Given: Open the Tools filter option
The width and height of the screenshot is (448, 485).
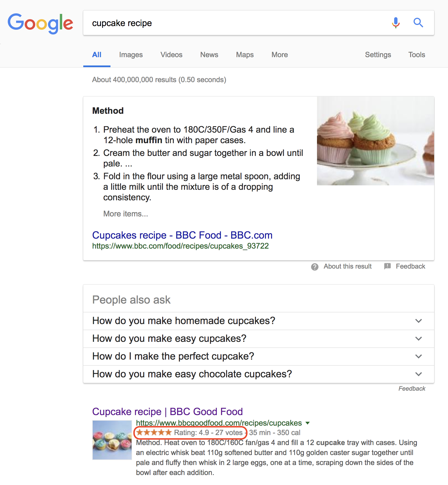Looking at the screenshot, I should point(417,55).
